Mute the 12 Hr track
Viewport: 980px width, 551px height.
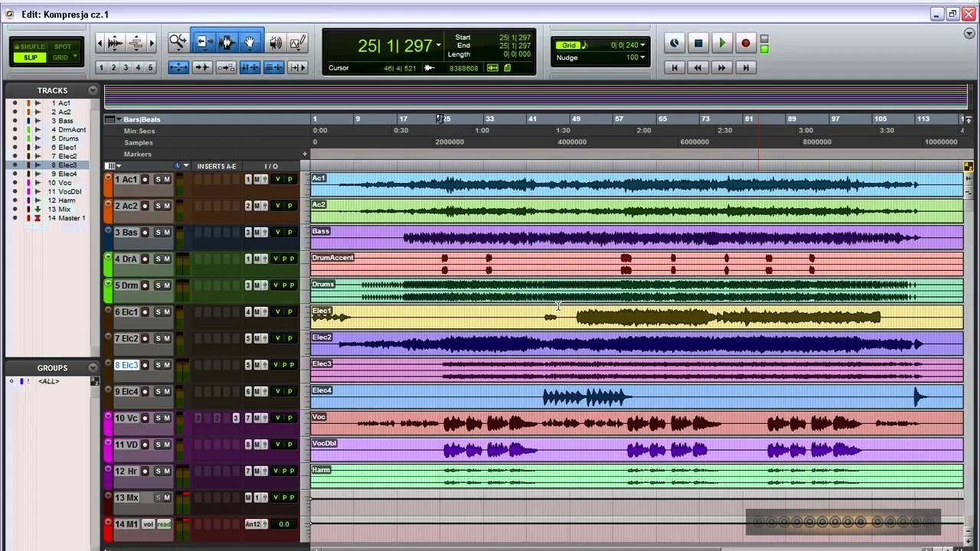167,471
